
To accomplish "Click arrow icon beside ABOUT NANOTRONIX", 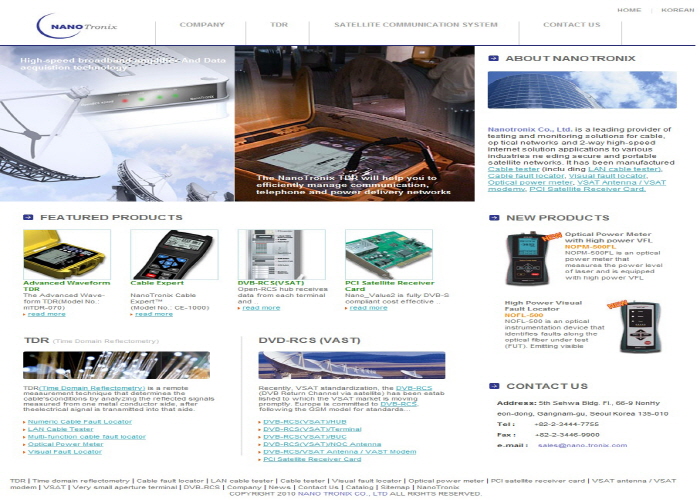I will (x=494, y=58).
